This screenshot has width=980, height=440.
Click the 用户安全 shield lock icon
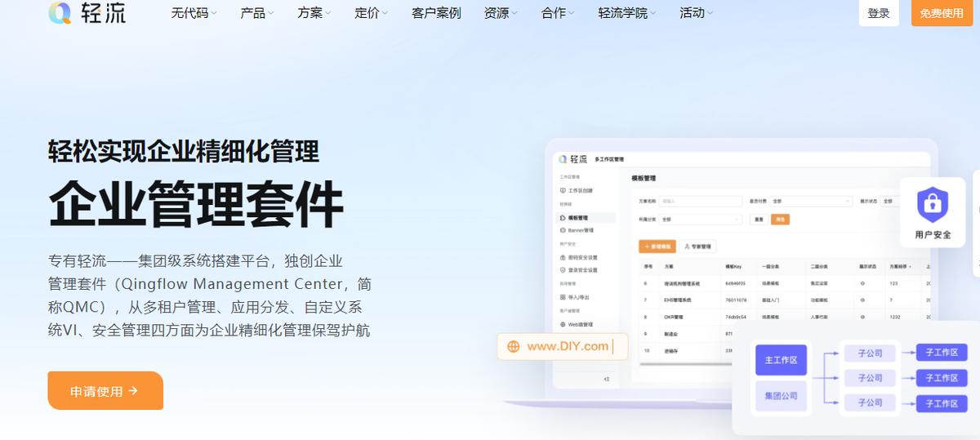pos(932,205)
